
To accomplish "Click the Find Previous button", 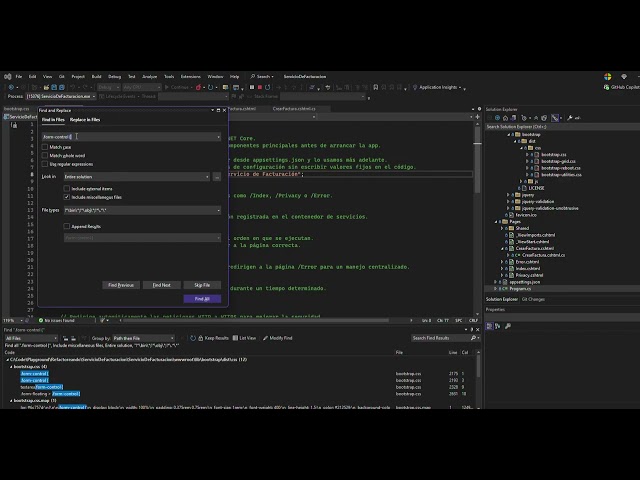I will tap(121, 285).
